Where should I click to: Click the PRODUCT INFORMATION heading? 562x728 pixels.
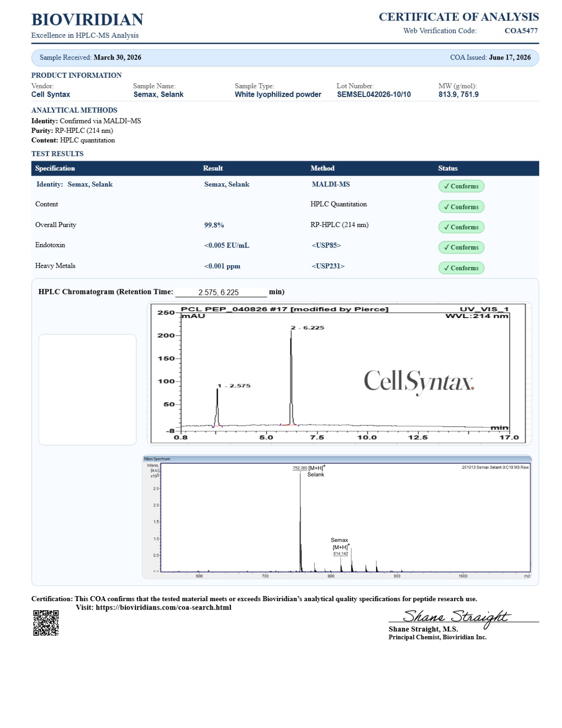76,76
